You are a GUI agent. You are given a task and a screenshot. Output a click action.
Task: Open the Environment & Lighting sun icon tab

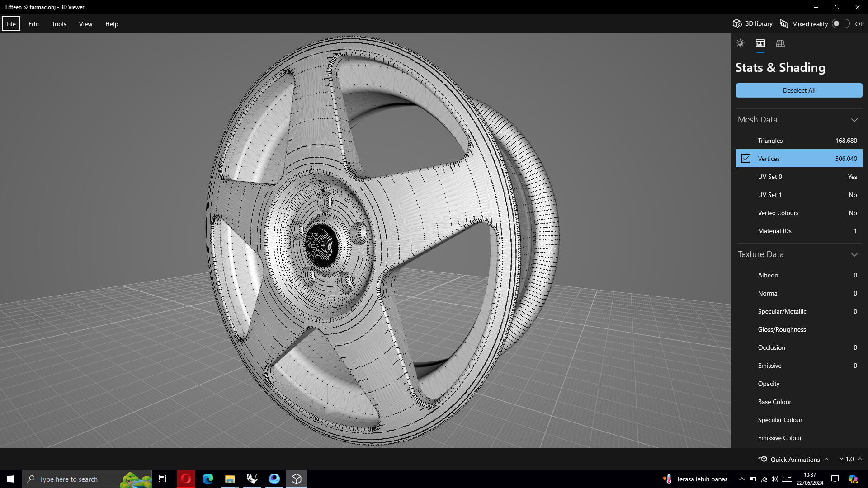click(740, 43)
